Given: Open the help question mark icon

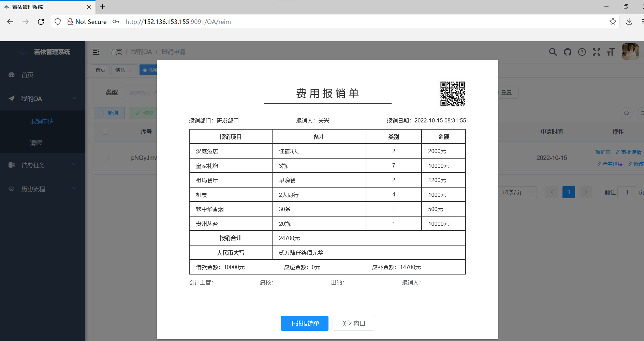Looking at the screenshot, I should 582,52.
